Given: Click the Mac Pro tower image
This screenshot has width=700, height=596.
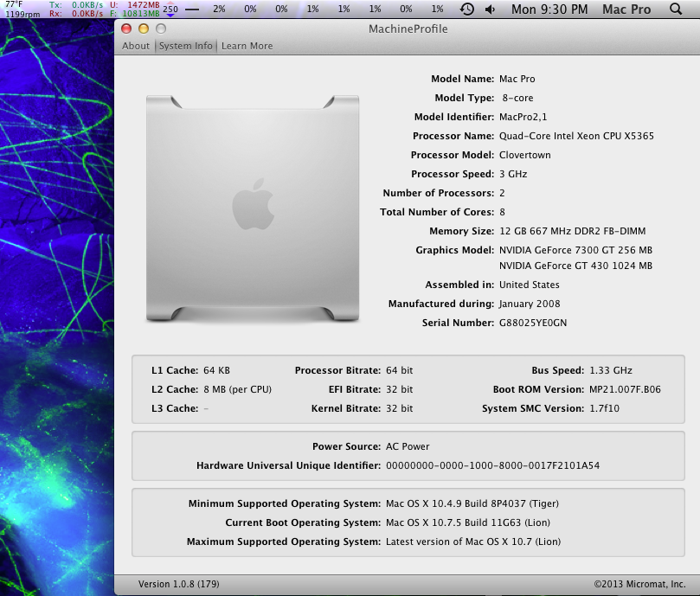Looking at the screenshot, I should click(x=253, y=208).
